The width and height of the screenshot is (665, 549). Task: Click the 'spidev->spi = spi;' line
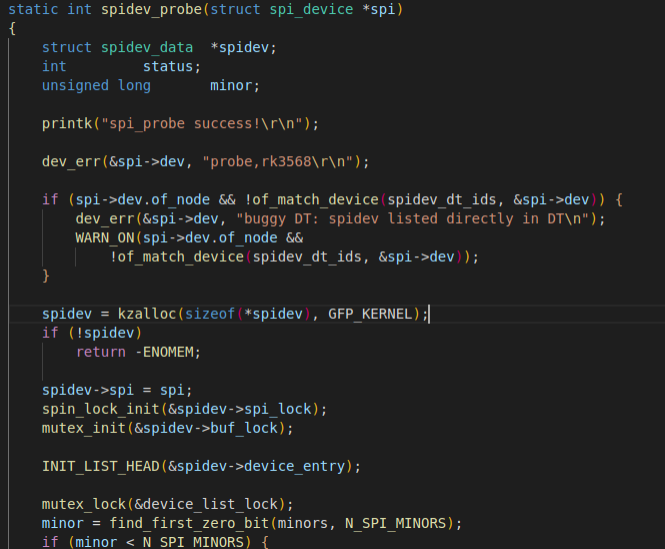(117, 390)
